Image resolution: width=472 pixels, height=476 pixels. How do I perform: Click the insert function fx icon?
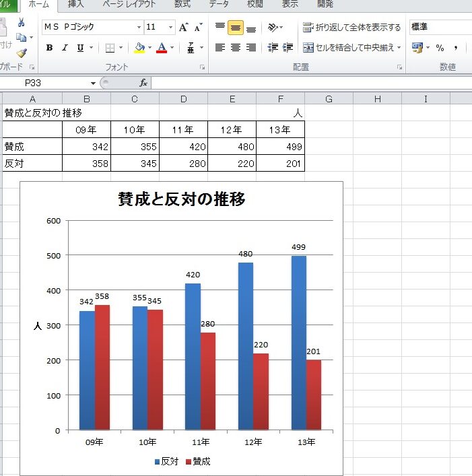[143, 83]
